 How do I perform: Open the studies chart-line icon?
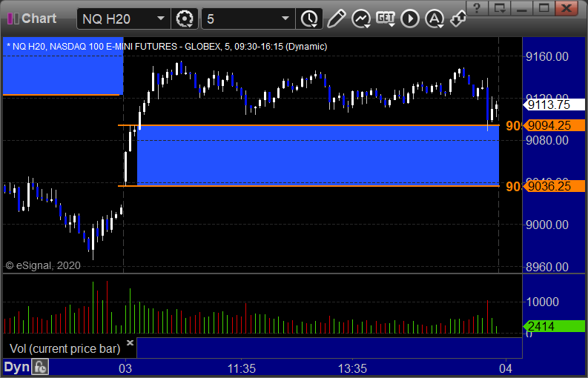pos(361,19)
